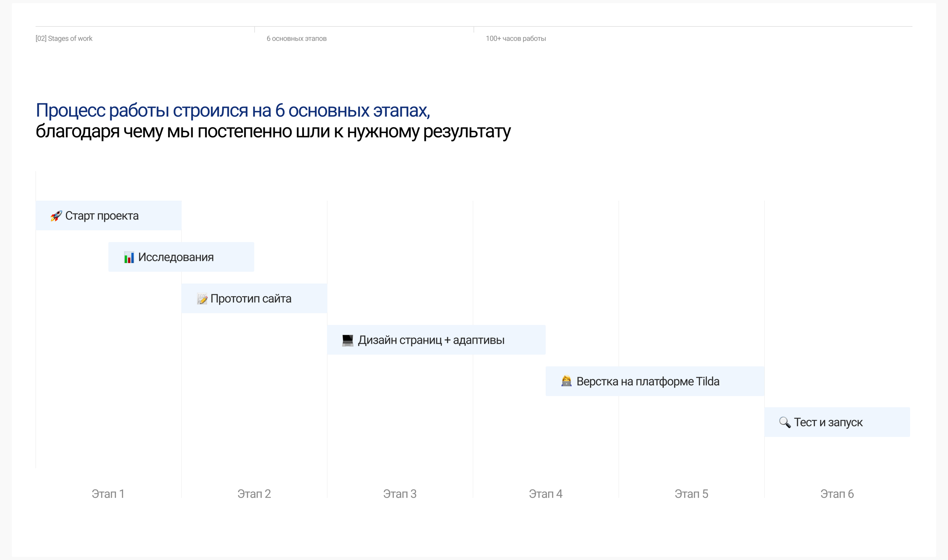Click the technologist emoji near Верстка
948x560 pixels.
pos(566,381)
